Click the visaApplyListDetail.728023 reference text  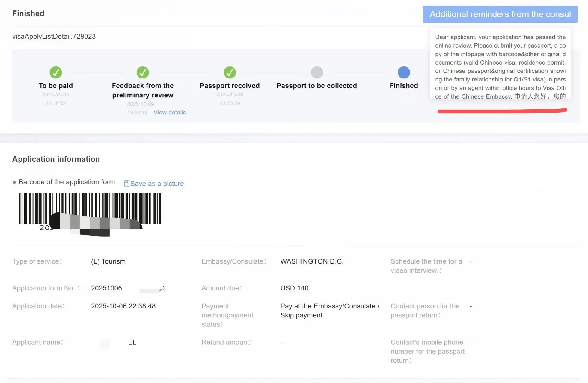(x=54, y=36)
